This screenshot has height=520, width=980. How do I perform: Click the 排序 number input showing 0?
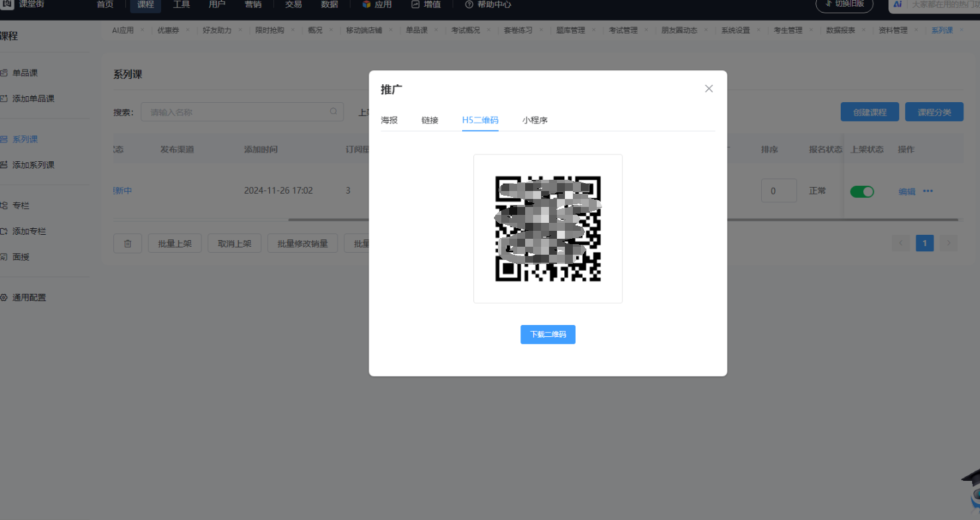pyautogui.click(x=779, y=191)
